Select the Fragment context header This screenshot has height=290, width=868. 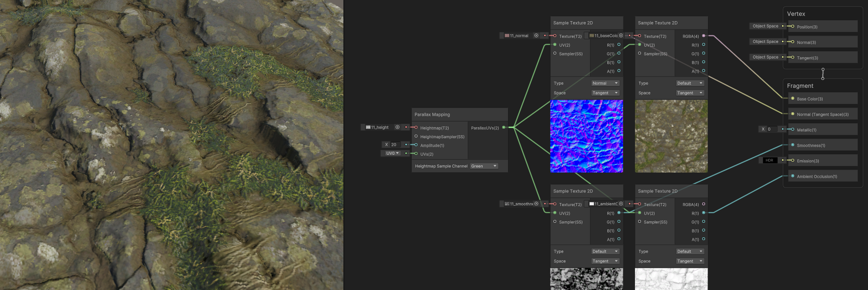pyautogui.click(x=800, y=86)
